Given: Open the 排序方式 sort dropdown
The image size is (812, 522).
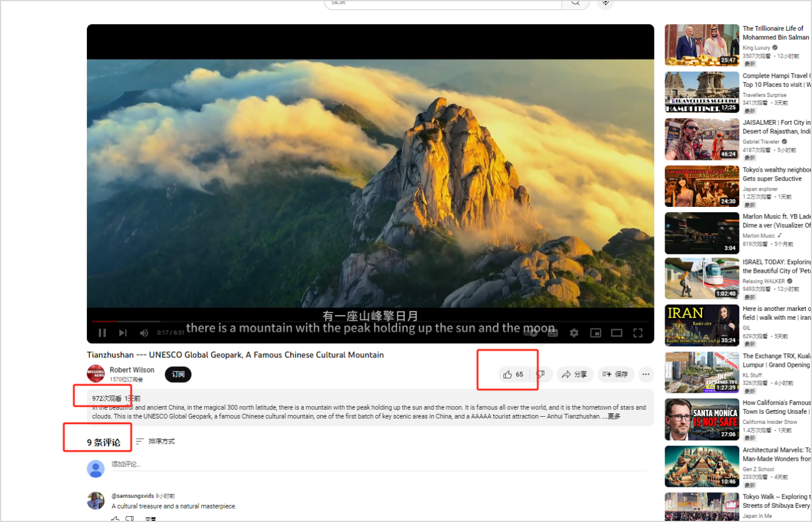Looking at the screenshot, I should [156, 441].
